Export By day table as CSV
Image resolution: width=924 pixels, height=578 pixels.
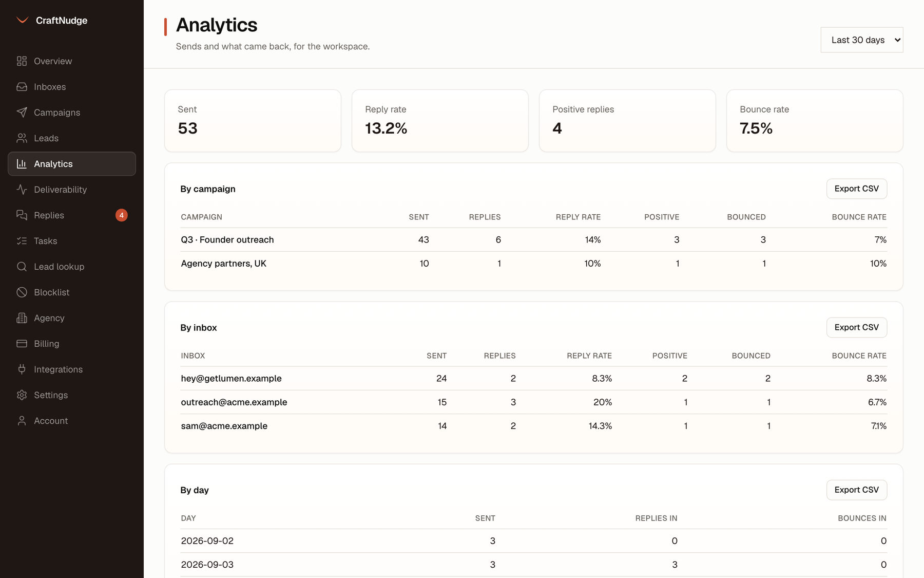click(856, 490)
